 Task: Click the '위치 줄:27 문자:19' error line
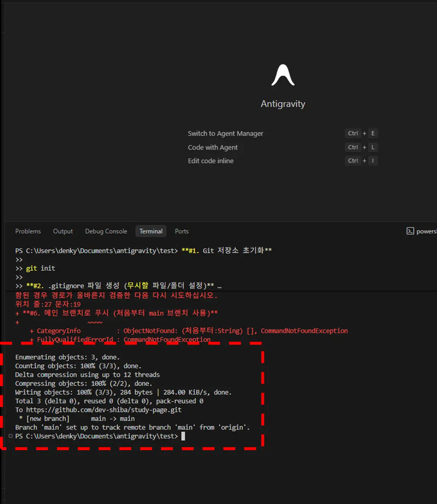(x=48, y=304)
